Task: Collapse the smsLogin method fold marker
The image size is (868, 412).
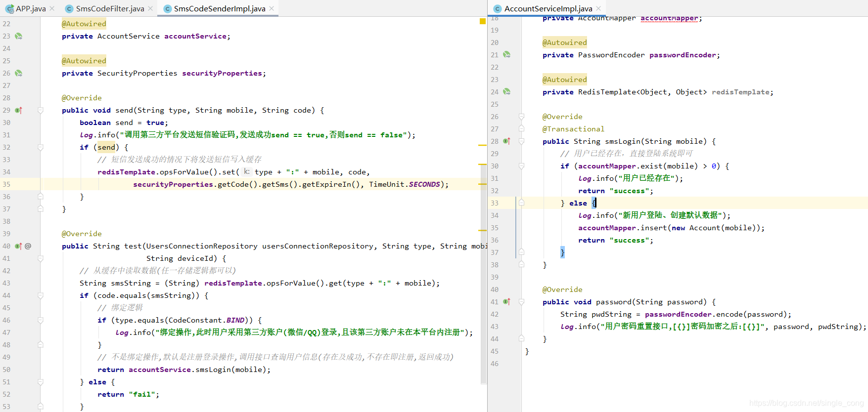Action: [521, 141]
